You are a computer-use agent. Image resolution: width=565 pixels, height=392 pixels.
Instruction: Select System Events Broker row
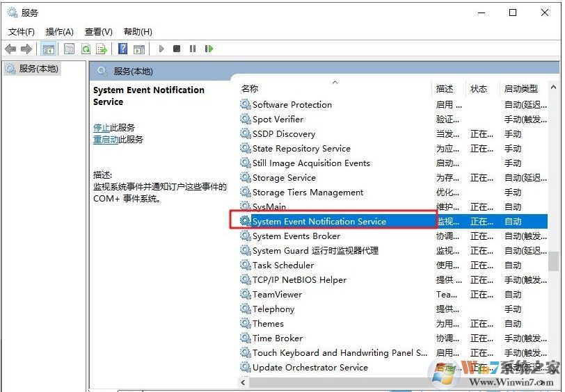[x=394, y=236]
